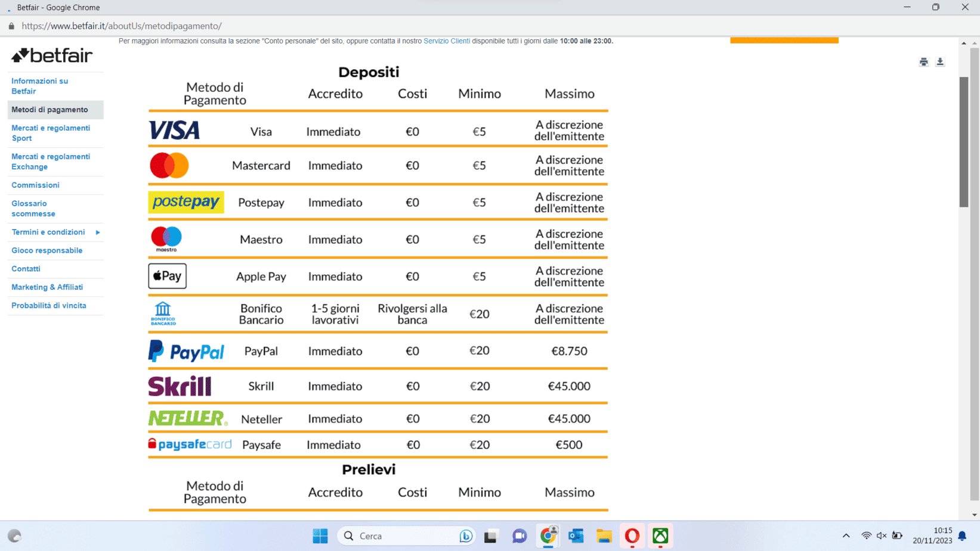Open the notifications bell

[x=962, y=536]
